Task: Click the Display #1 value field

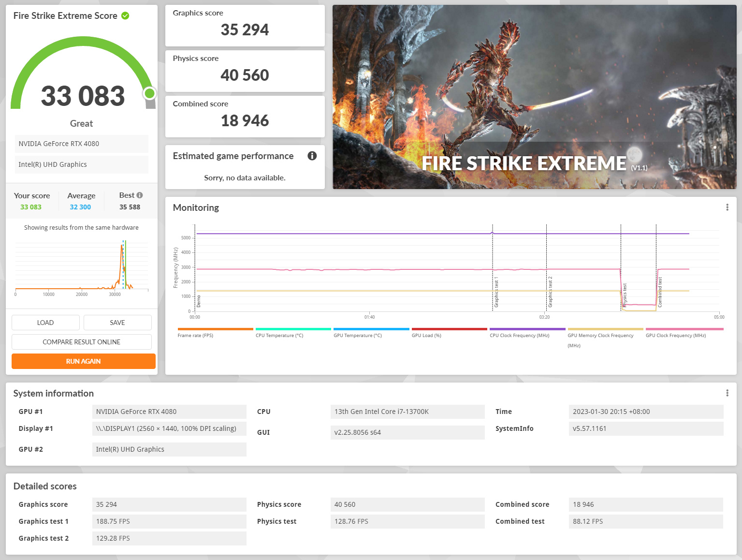Action: [169, 428]
